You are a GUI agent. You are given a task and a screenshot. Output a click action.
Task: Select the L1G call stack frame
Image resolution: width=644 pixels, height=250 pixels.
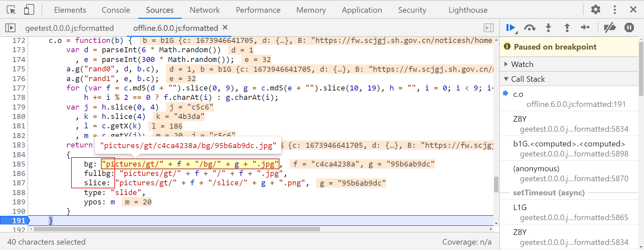tap(569, 212)
